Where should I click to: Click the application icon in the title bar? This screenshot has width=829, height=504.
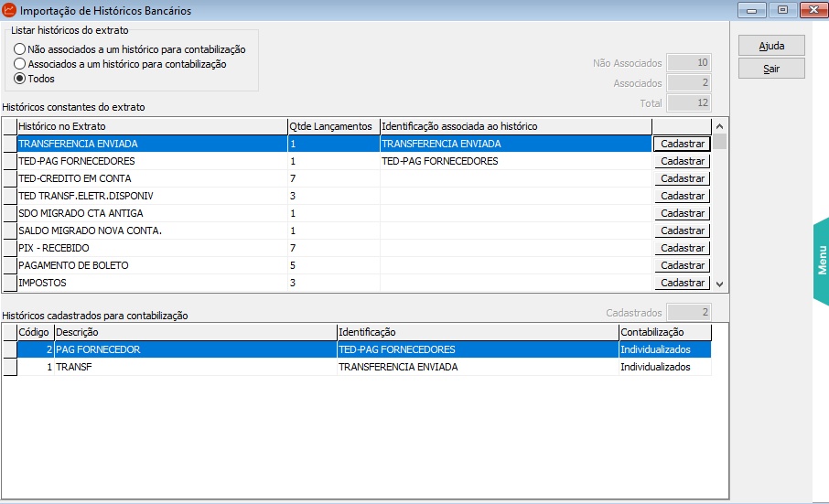(10, 10)
